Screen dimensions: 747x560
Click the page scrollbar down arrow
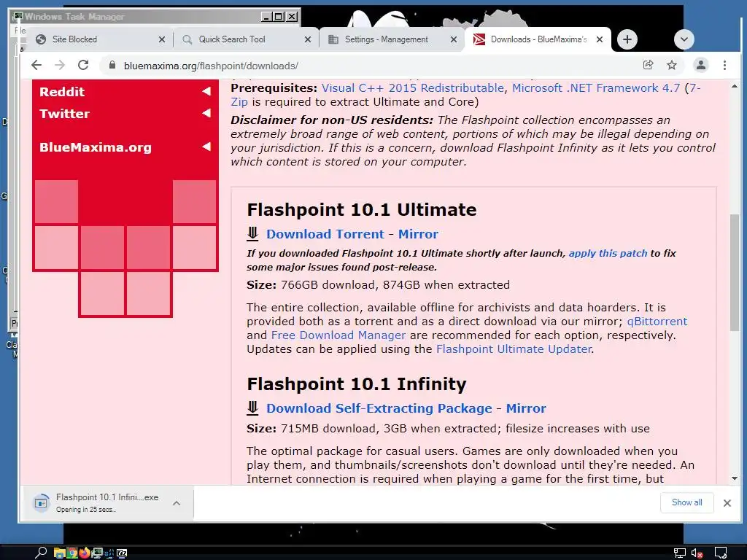click(734, 478)
